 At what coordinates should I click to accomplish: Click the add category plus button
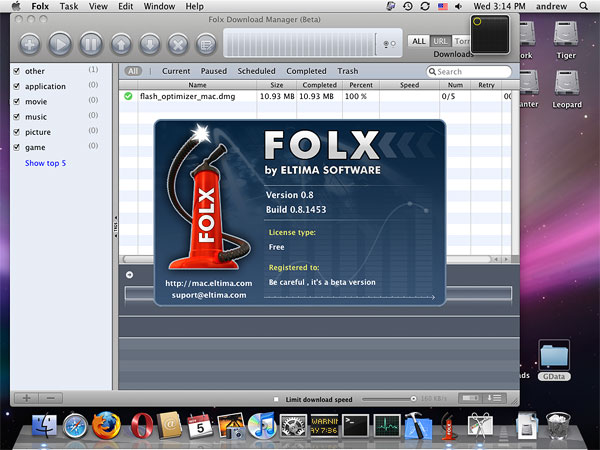pyautogui.click(x=26, y=398)
